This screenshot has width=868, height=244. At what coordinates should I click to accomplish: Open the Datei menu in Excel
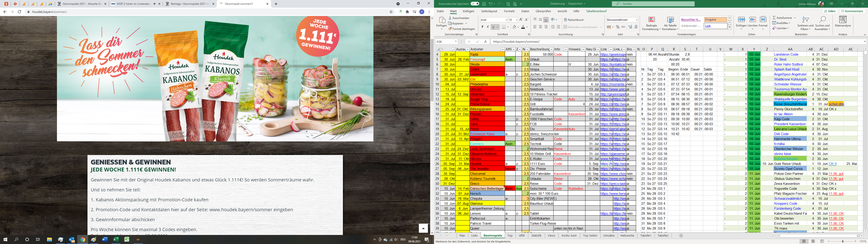[x=440, y=11]
